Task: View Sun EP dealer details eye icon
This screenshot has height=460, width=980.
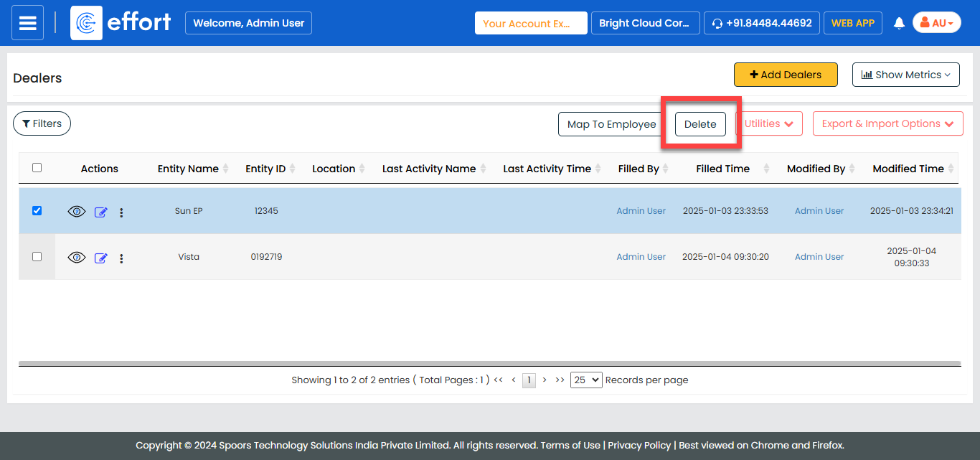Action: (x=77, y=212)
